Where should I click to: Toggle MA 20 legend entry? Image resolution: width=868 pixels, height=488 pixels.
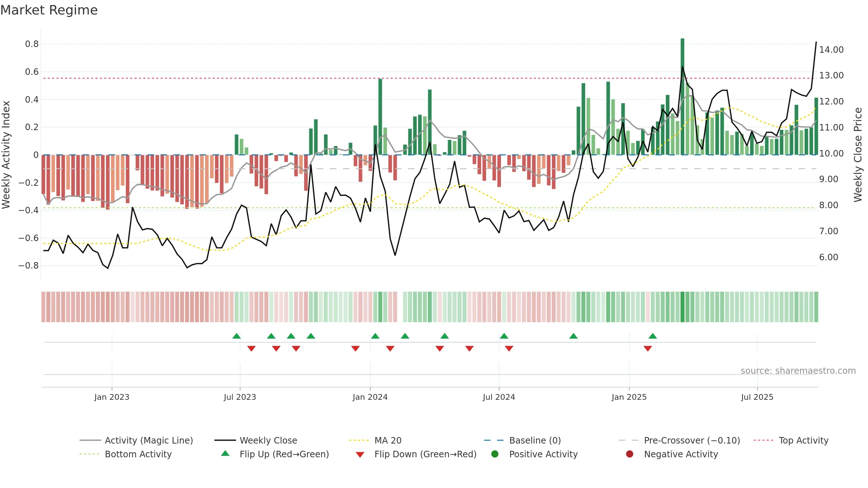(x=375, y=440)
